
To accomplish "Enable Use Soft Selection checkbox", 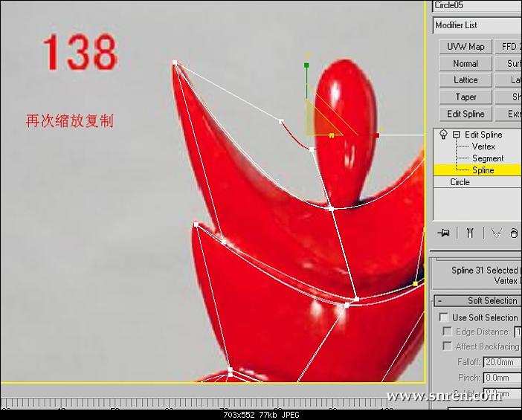I will click(x=443, y=317).
